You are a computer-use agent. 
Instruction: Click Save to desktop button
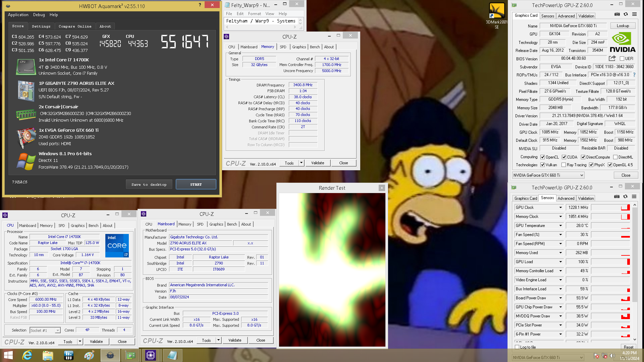tap(149, 184)
